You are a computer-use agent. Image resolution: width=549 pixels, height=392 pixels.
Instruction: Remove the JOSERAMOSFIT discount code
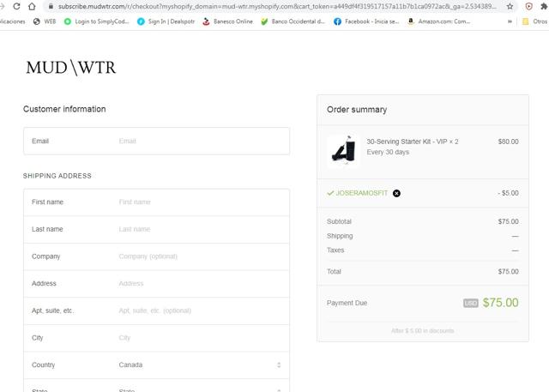pos(396,193)
